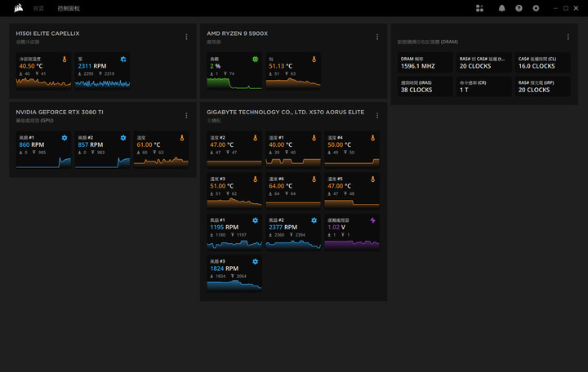Viewport: 588px width, 372px height.
Task: Select the 51.13 °C CPU package graph
Action: pos(293,83)
